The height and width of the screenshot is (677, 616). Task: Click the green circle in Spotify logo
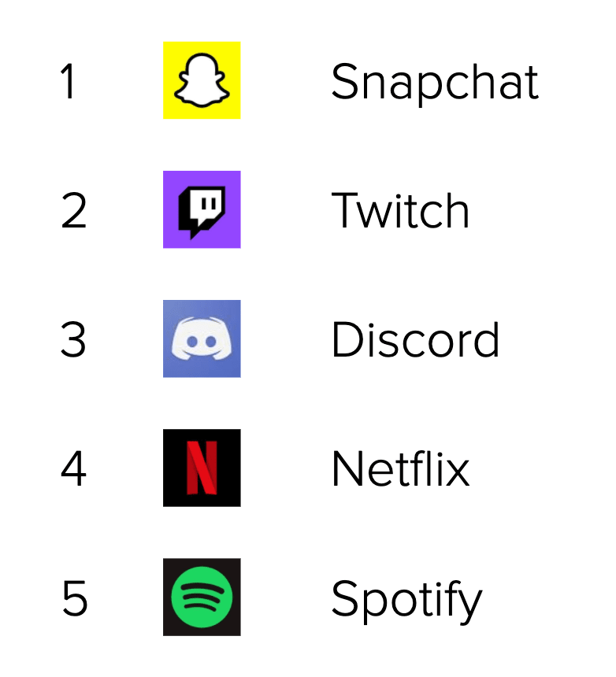click(202, 597)
